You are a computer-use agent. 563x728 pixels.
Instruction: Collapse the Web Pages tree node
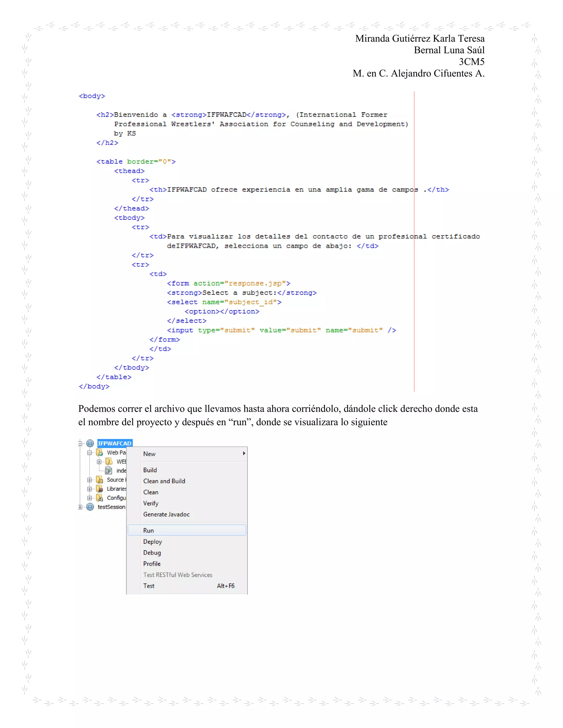click(x=89, y=453)
